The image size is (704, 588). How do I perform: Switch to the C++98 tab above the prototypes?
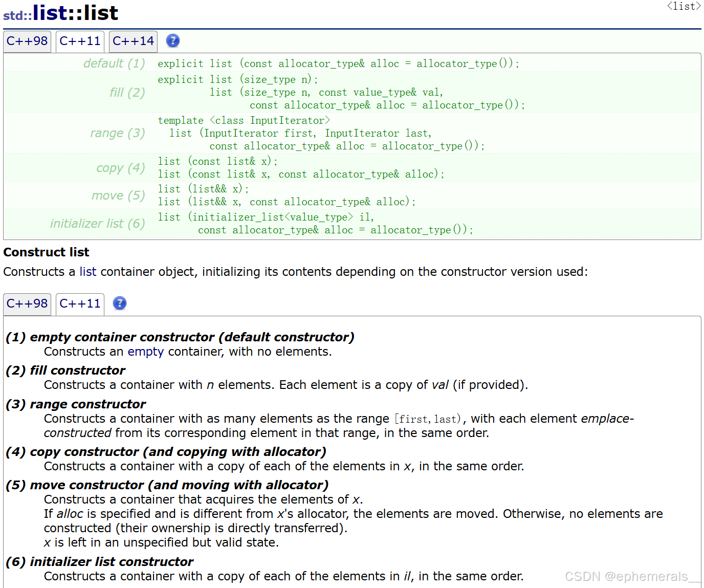[x=27, y=41]
